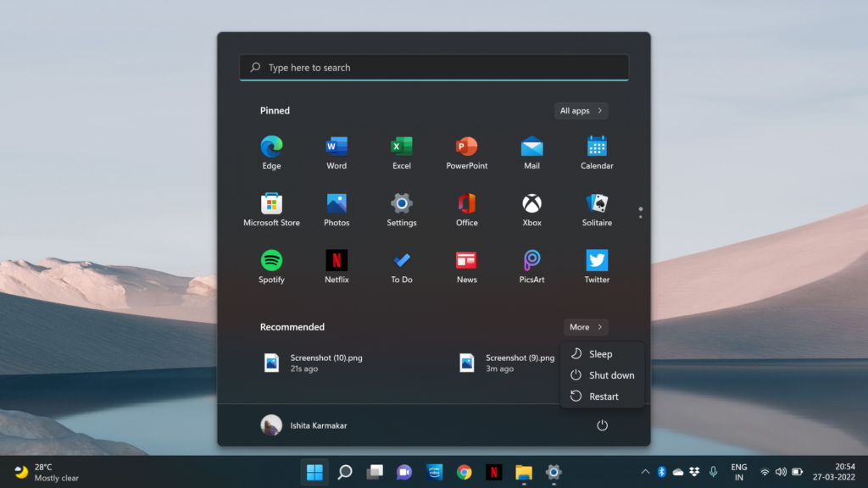Open Search from the taskbar

tap(345, 472)
